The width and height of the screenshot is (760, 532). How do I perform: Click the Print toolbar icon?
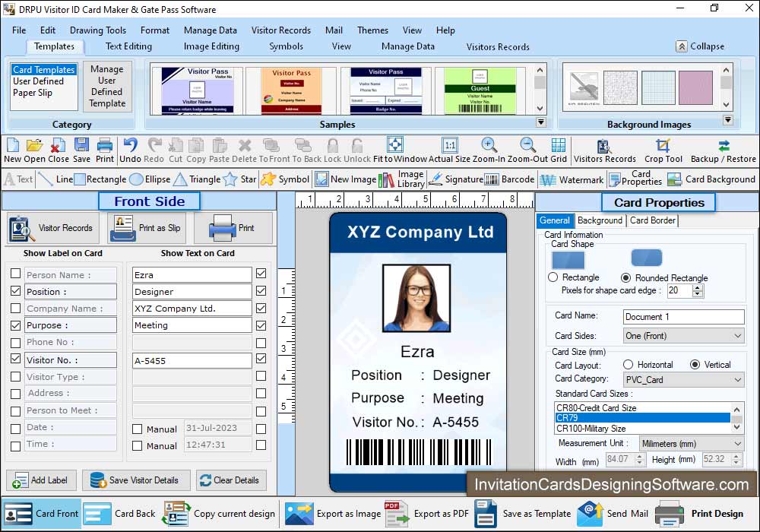coord(105,150)
